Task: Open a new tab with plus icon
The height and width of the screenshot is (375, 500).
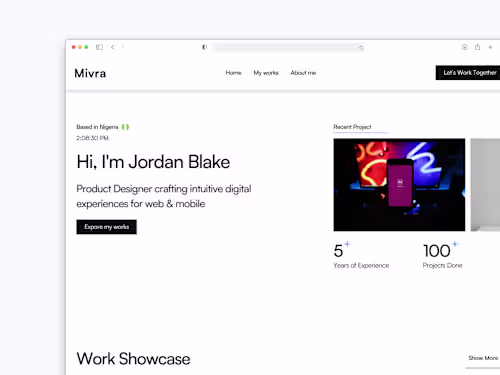Action: click(x=490, y=47)
